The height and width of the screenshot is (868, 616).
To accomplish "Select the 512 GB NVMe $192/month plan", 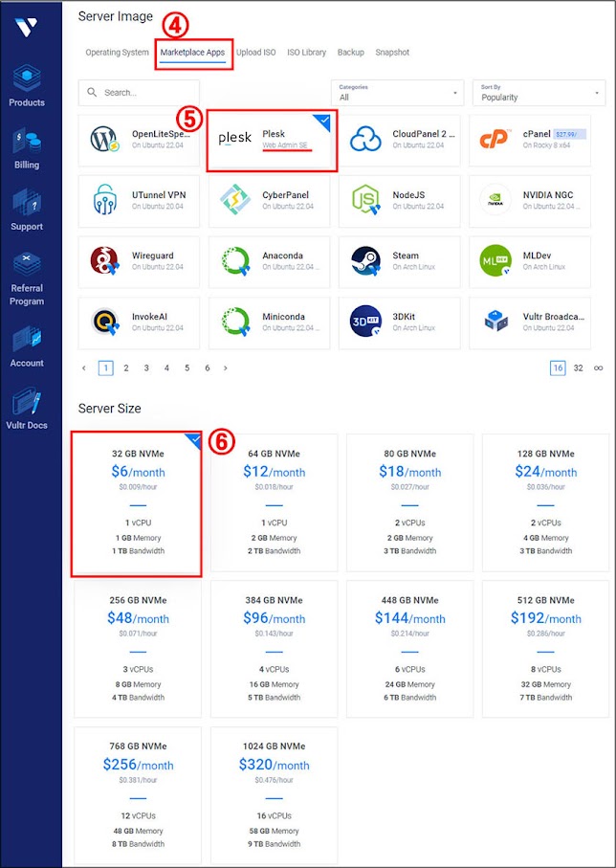I will point(546,649).
